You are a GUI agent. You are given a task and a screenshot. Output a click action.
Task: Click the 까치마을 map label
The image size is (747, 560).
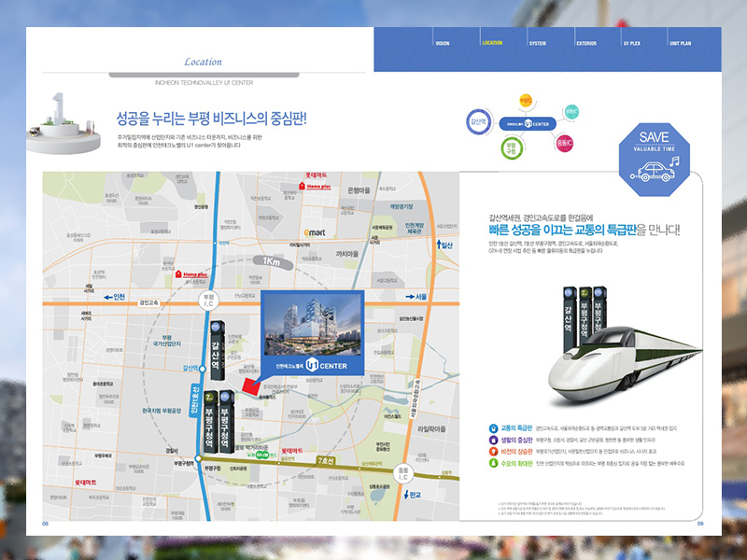(345, 254)
